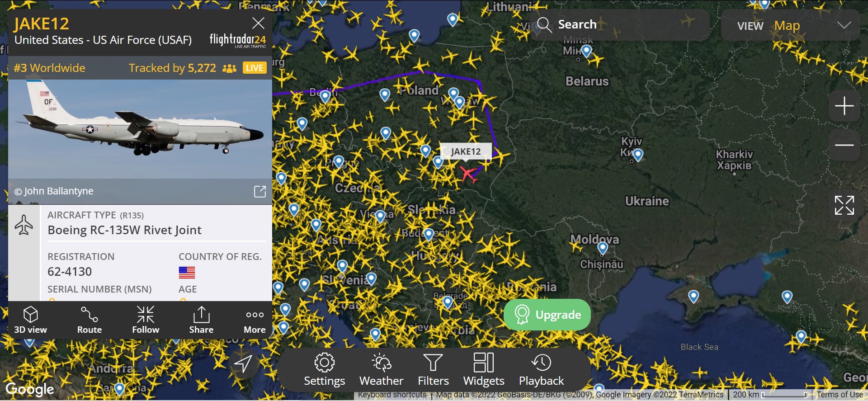Start Playback mode

(x=541, y=370)
